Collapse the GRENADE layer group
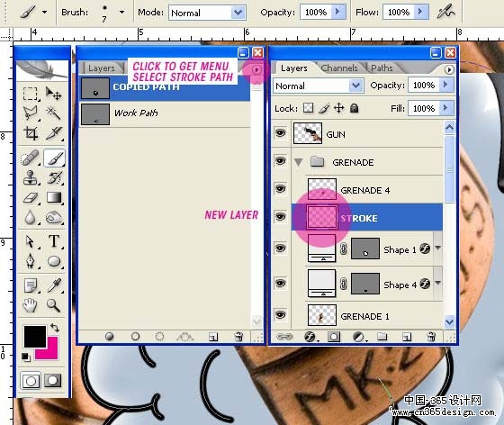This screenshot has height=425, width=504. pyautogui.click(x=298, y=162)
